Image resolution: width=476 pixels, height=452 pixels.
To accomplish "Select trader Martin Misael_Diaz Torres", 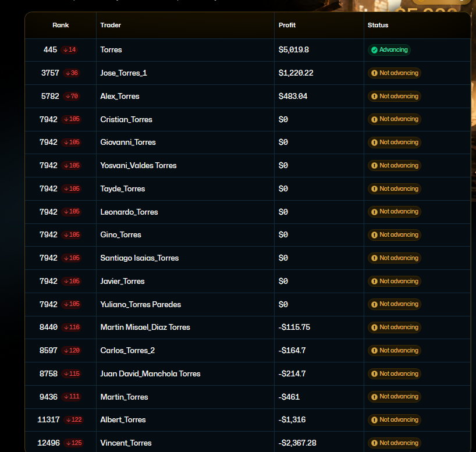I will pyautogui.click(x=145, y=328).
